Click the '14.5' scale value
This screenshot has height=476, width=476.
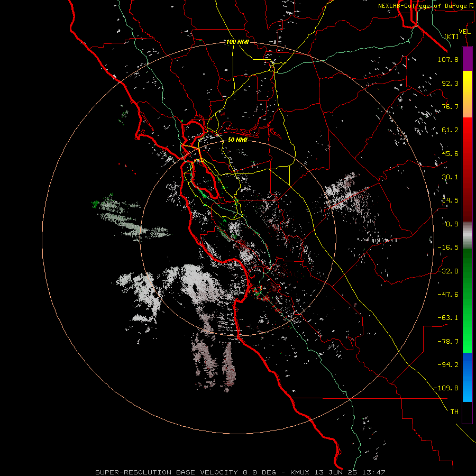tap(450, 200)
